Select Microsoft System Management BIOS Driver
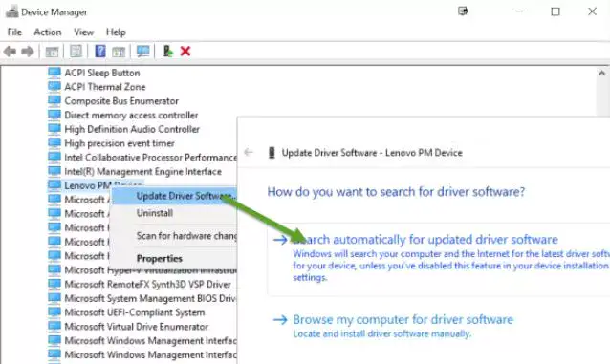610x364 pixels. point(150,298)
